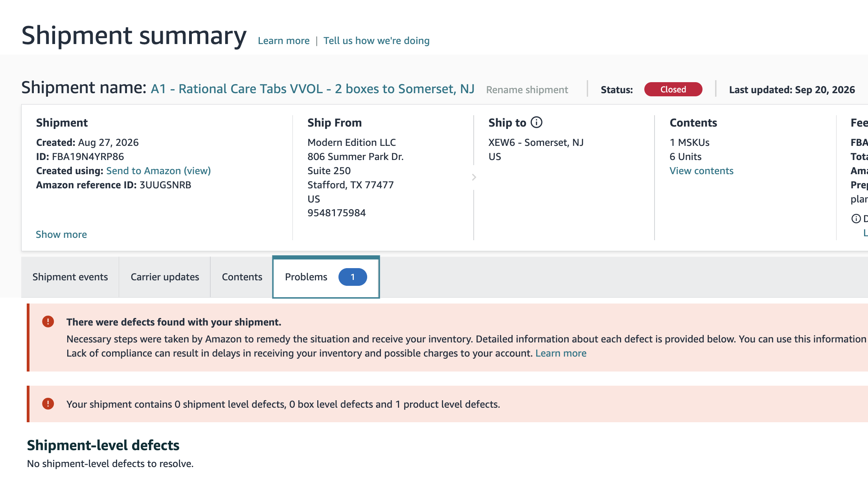
Task: Click the 806 Summer Park Dr. address line
Action: [x=355, y=156]
